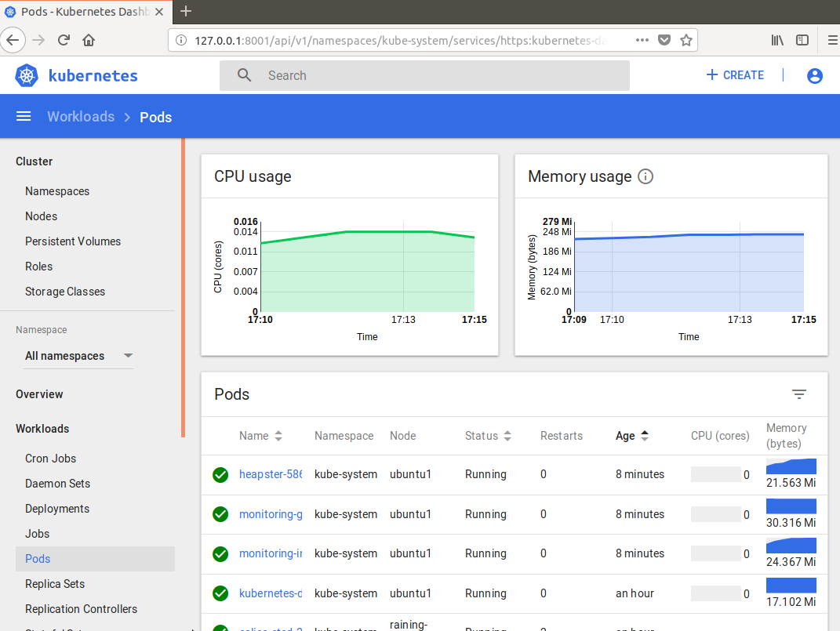Screen dimensions: 840x631
Task: Open monitoring-g pod link
Action: [271, 514]
